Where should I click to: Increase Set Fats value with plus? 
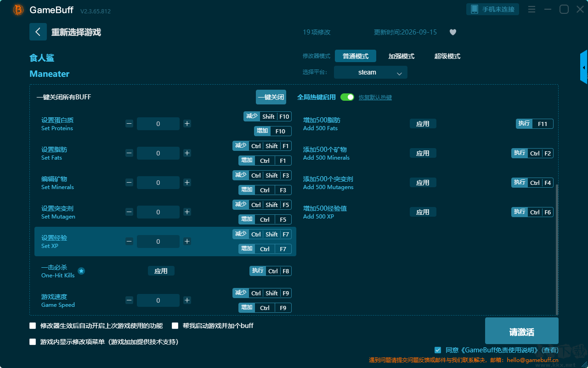click(x=187, y=153)
